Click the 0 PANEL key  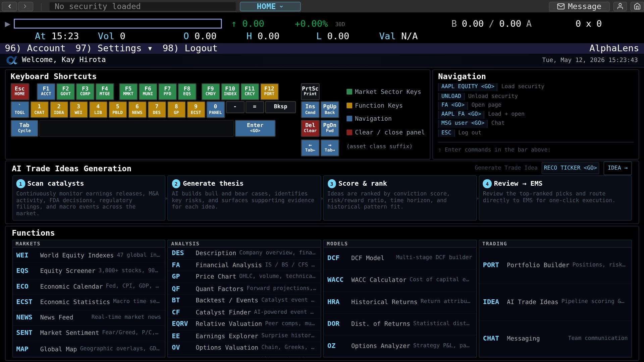point(215,109)
